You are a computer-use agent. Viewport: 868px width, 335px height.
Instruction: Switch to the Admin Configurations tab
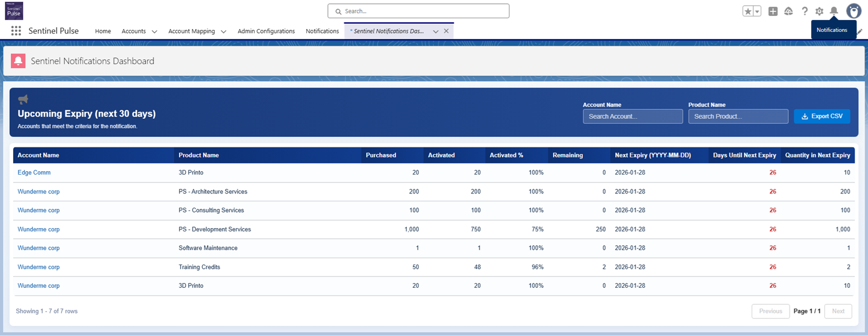(x=266, y=31)
